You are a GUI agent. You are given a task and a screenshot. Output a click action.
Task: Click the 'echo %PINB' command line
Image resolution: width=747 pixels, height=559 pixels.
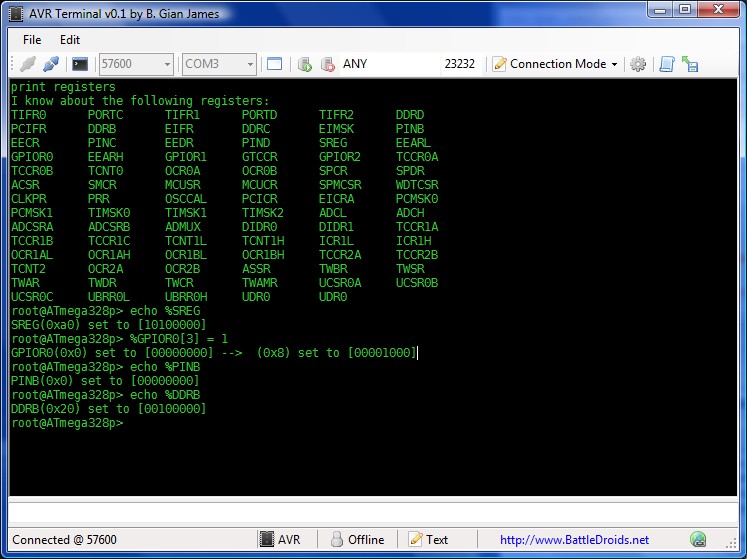(x=106, y=366)
